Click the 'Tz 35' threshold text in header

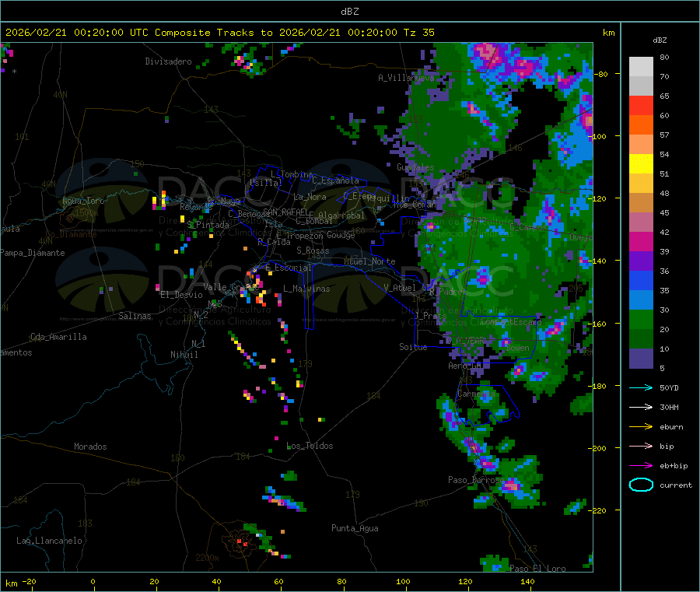coord(418,33)
